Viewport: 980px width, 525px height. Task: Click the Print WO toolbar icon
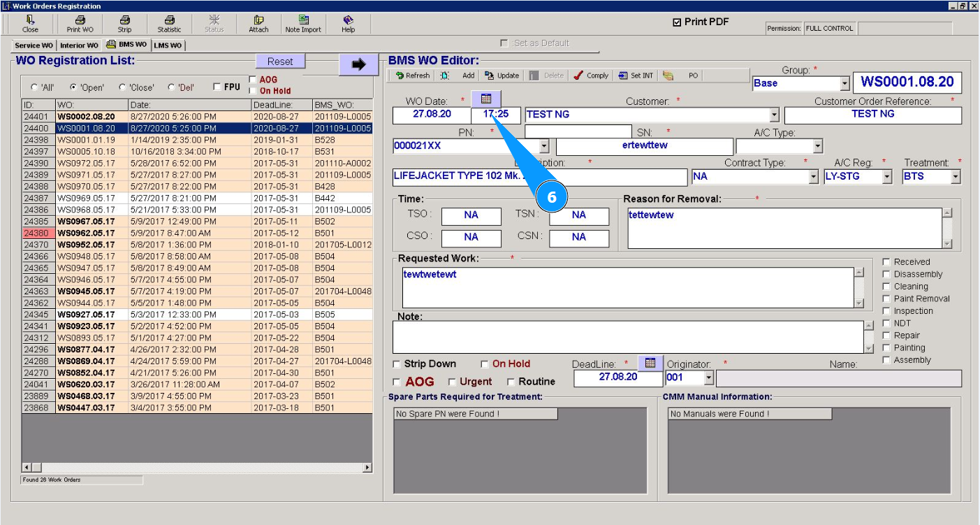(x=80, y=24)
